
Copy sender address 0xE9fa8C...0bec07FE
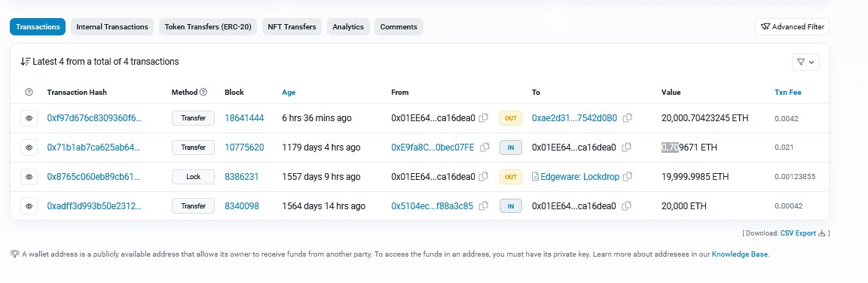(x=484, y=147)
